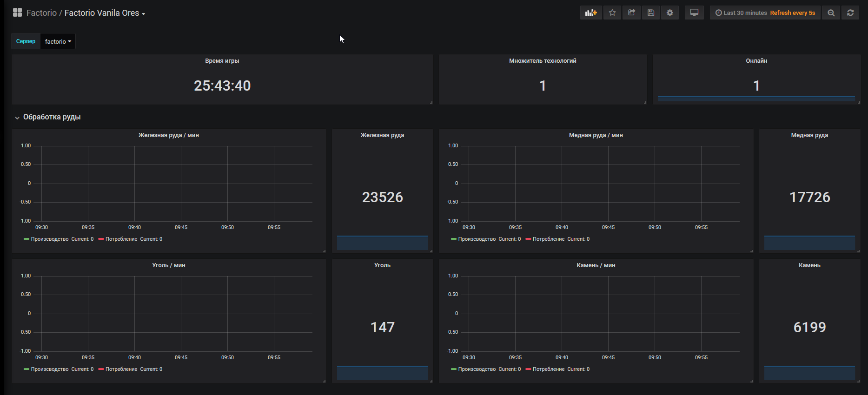Screen dimensions: 868x395
Task: Click the Время игры panel title
Action: (222, 61)
